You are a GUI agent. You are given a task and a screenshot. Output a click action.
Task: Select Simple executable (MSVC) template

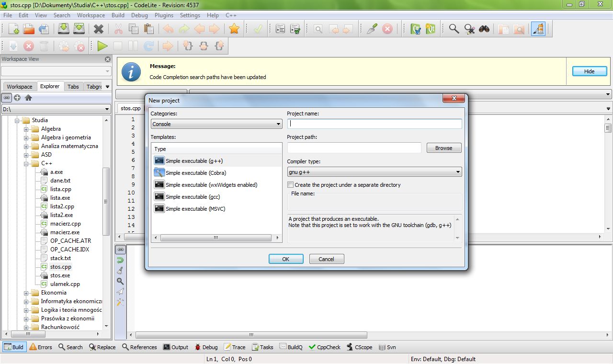tap(195, 209)
